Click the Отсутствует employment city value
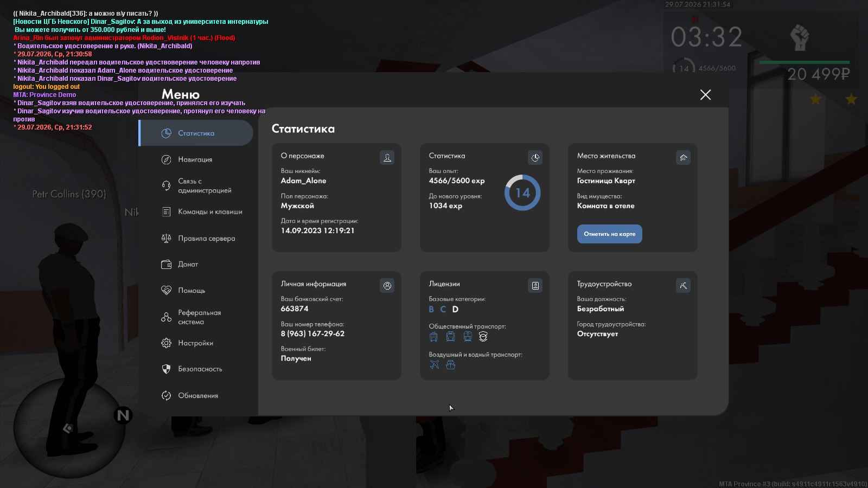Image resolution: width=868 pixels, height=488 pixels. coord(597,334)
